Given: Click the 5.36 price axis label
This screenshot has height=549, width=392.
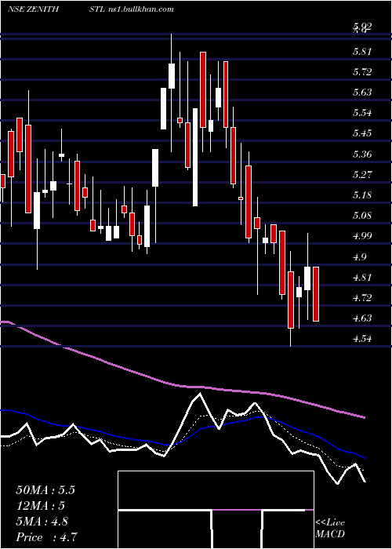Looking at the screenshot, I should 362,154.
